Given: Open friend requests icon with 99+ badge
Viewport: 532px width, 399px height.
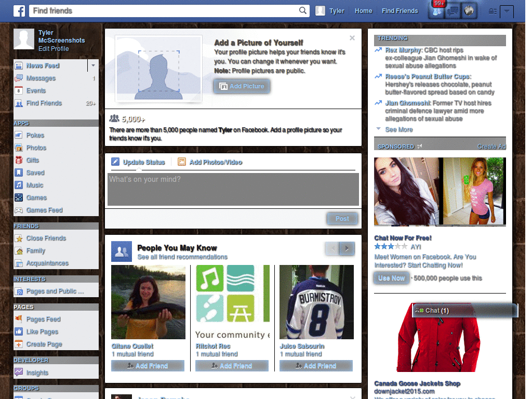Looking at the screenshot, I should coord(436,11).
